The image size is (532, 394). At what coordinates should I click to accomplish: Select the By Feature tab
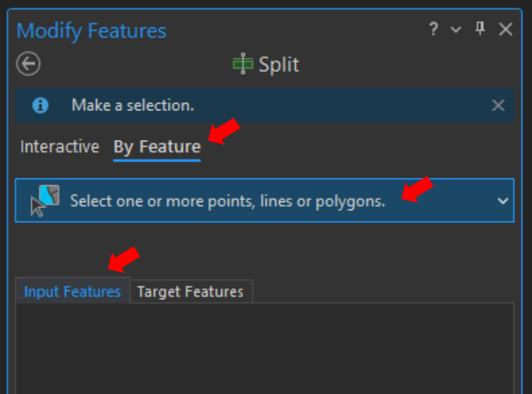[157, 148]
